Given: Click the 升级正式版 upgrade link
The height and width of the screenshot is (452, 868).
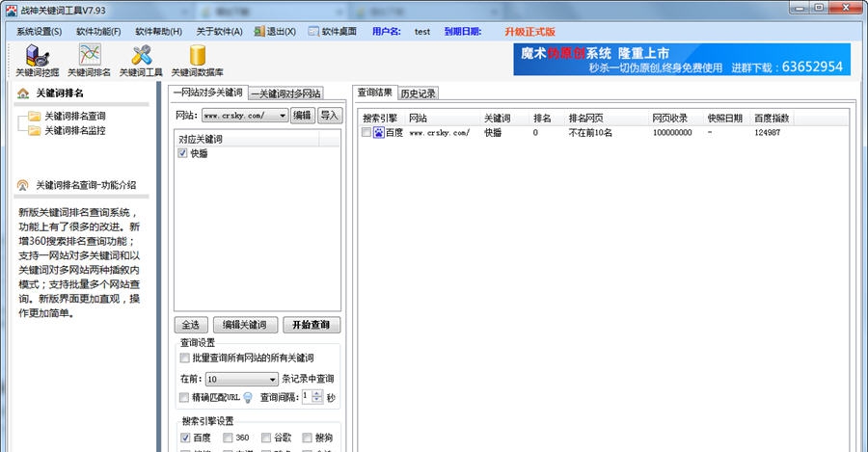Looking at the screenshot, I should coord(529,32).
